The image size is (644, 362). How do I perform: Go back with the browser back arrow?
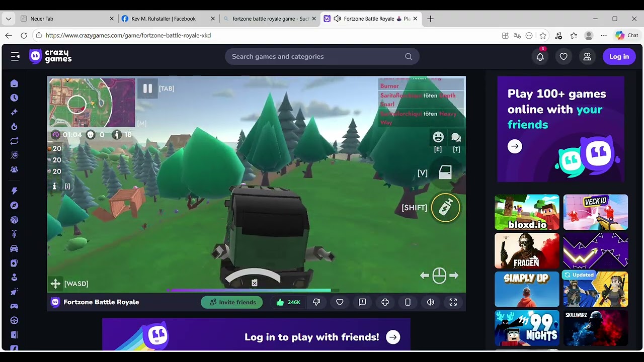point(9,36)
